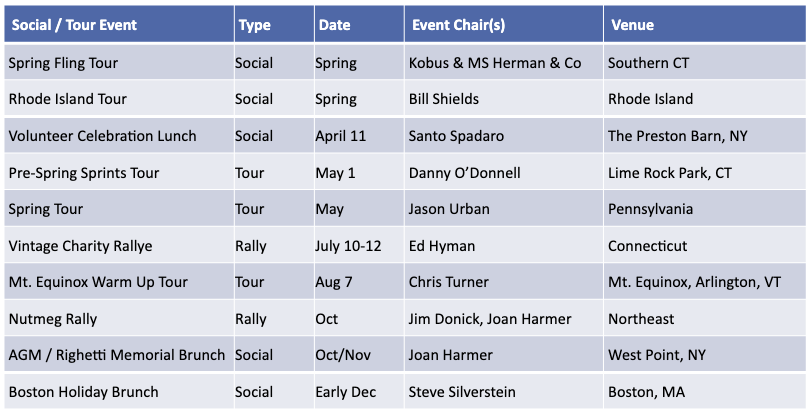Click the Social / Tour Event column header
Viewport: 812px width, 413px height.
75,25
